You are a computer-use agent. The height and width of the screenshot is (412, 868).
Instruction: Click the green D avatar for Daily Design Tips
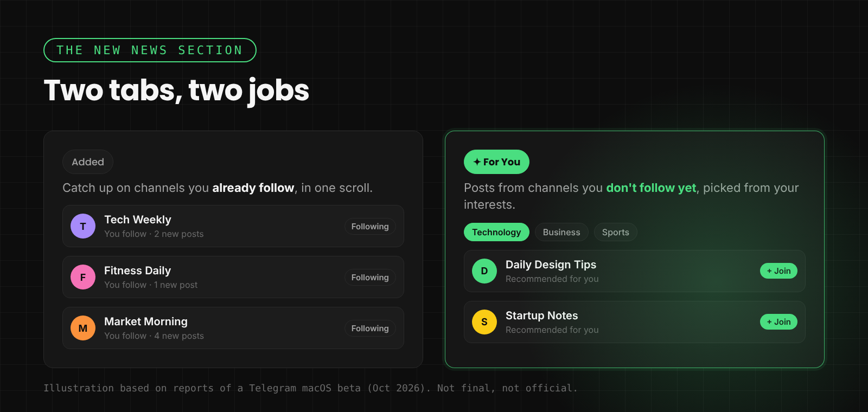(484, 271)
